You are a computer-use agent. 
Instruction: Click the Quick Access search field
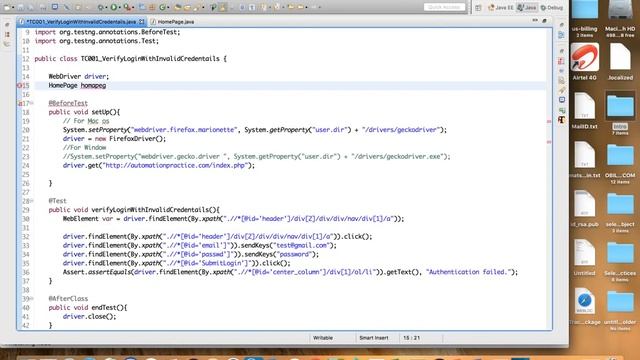pyautogui.click(x=444, y=7)
